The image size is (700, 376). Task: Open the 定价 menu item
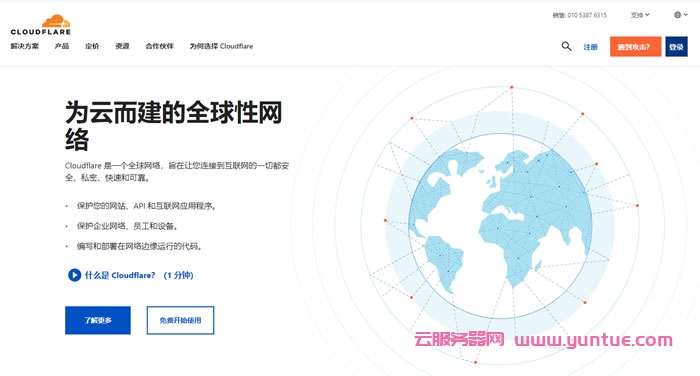tap(92, 46)
